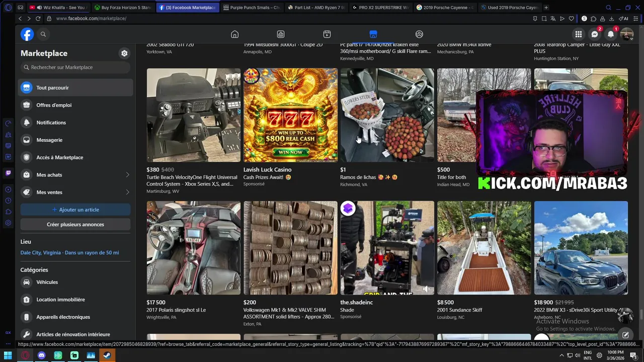Open Opera sidebar player icon
Image resolution: width=644 pixels, height=362 pixels.
point(8,190)
